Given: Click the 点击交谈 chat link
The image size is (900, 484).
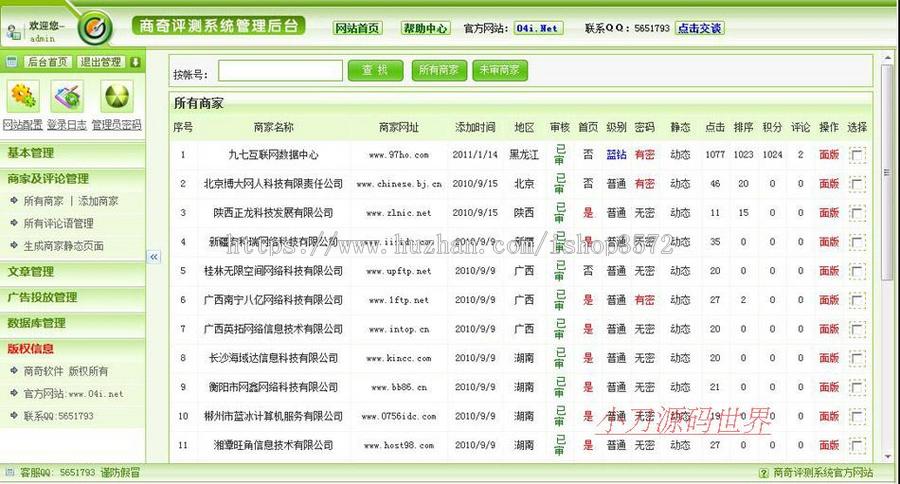Looking at the screenshot, I should pyautogui.click(x=700, y=28).
